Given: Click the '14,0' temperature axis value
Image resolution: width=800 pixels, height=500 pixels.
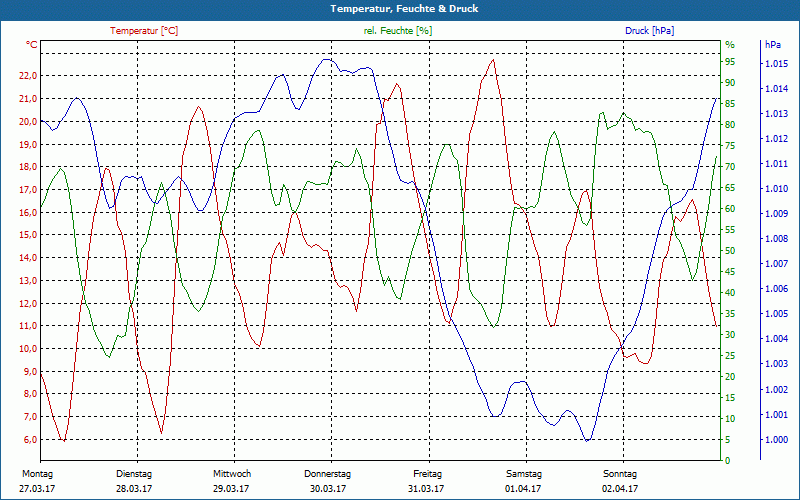Looking at the screenshot, I should (x=29, y=258).
